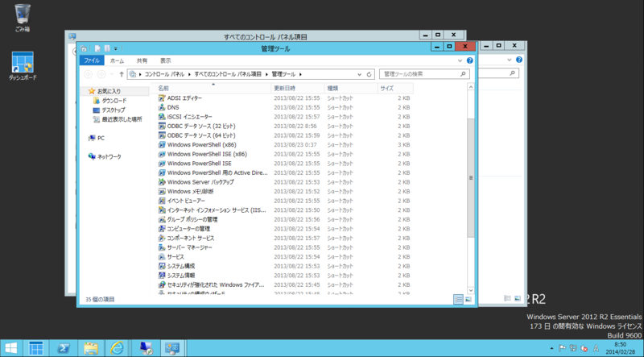Switch to the 表示 ribbon tab
This screenshot has height=357, width=644.
point(166,60)
